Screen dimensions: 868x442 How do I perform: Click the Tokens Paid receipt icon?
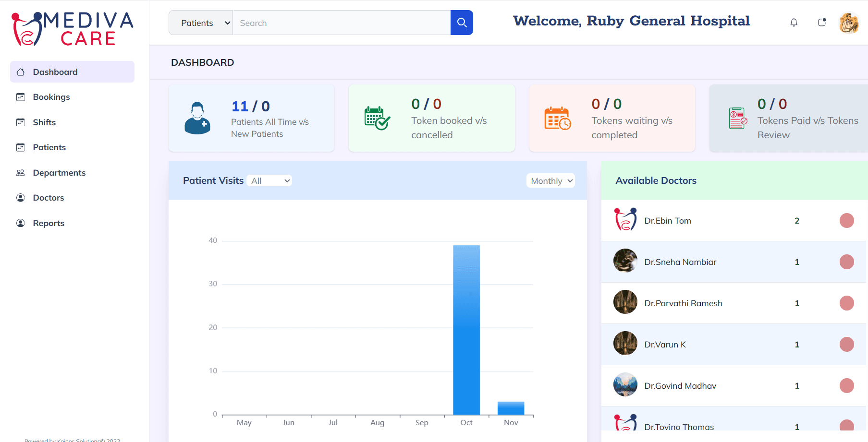pyautogui.click(x=737, y=118)
